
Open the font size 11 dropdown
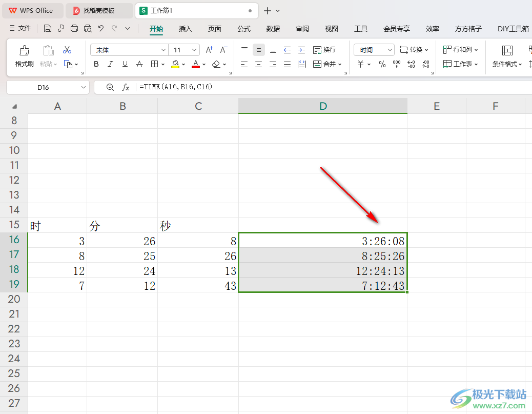pos(194,50)
